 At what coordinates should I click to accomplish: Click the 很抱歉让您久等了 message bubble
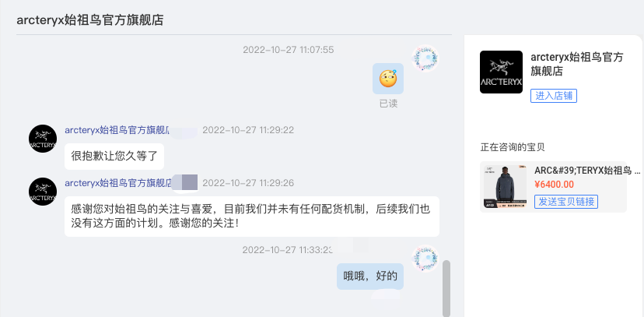coord(114,157)
